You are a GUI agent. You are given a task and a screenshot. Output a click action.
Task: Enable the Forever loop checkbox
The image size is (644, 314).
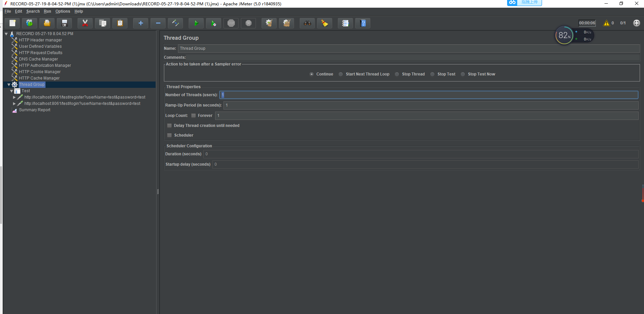tap(193, 116)
